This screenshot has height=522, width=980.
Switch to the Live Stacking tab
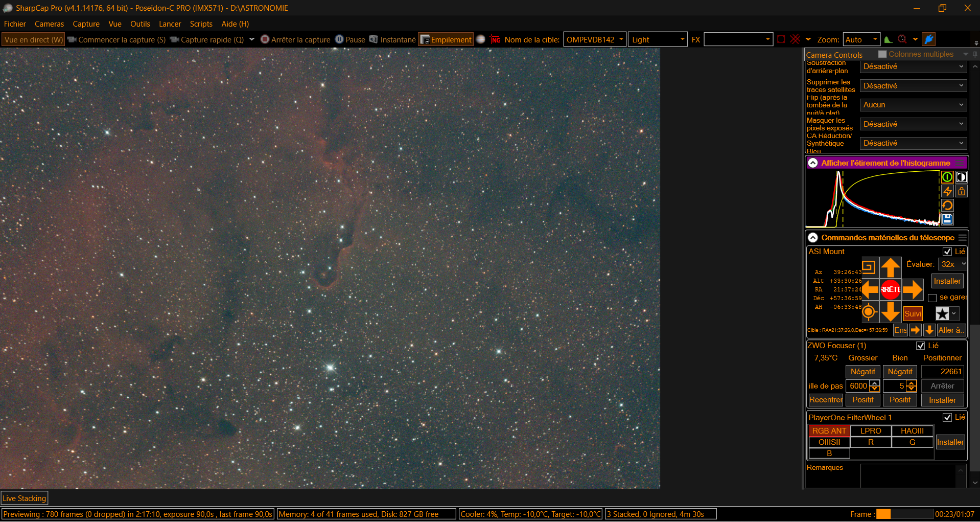(x=25, y=498)
